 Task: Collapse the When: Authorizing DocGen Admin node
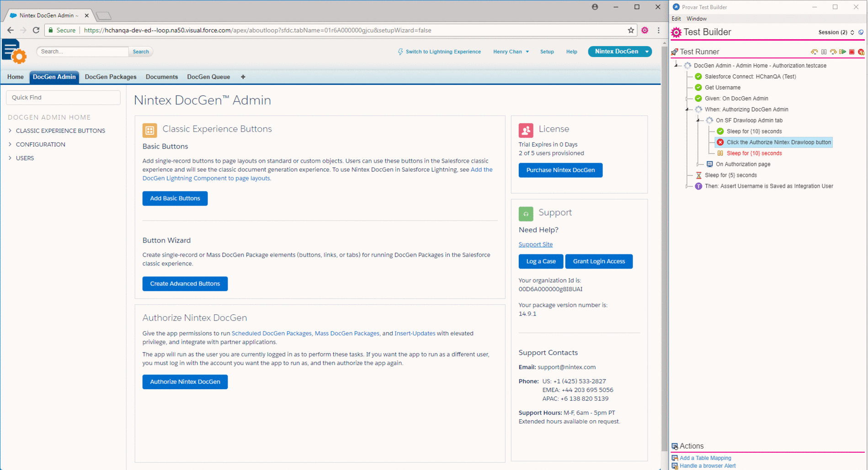(687, 109)
